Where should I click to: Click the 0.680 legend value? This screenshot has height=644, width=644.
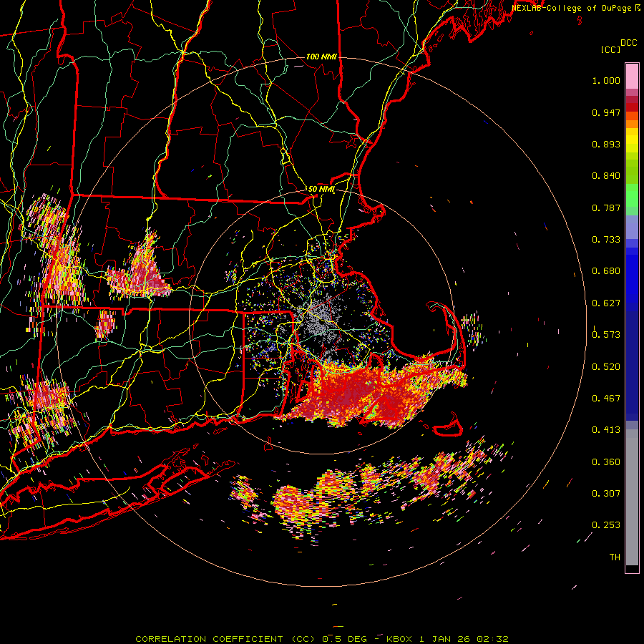point(606,271)
